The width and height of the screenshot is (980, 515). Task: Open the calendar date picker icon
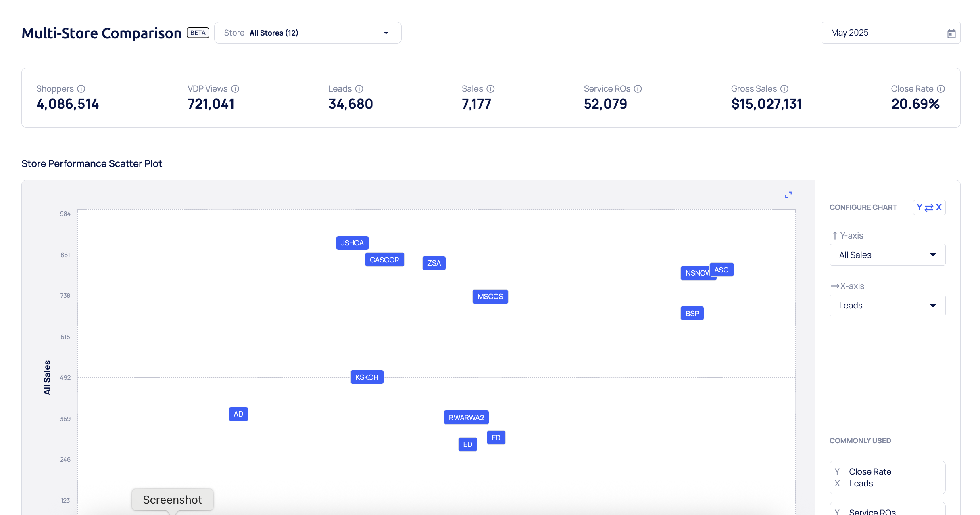951,33
